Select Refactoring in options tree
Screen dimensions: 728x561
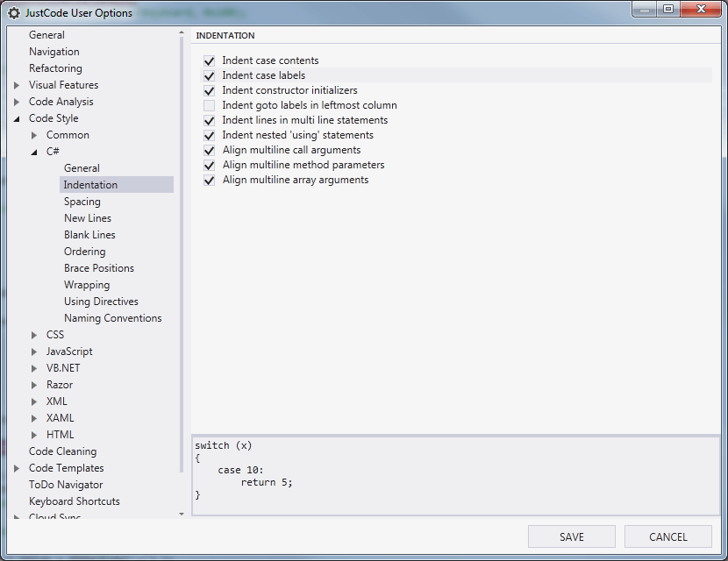55,68
